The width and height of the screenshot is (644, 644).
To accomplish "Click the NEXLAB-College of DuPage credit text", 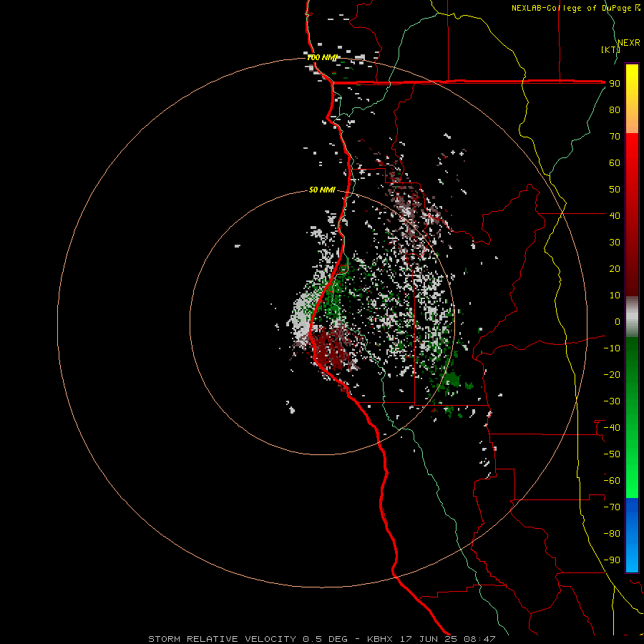I will point(575,8).
